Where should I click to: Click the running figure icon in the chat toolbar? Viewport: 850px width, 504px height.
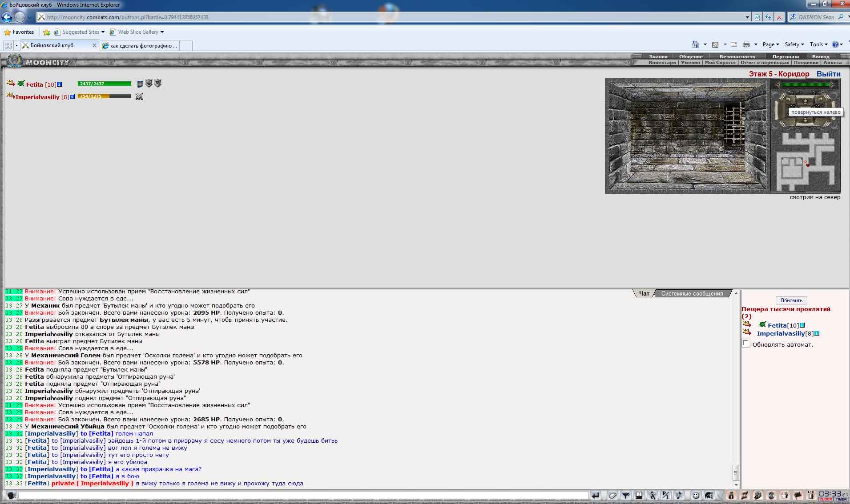coord(653,496)
